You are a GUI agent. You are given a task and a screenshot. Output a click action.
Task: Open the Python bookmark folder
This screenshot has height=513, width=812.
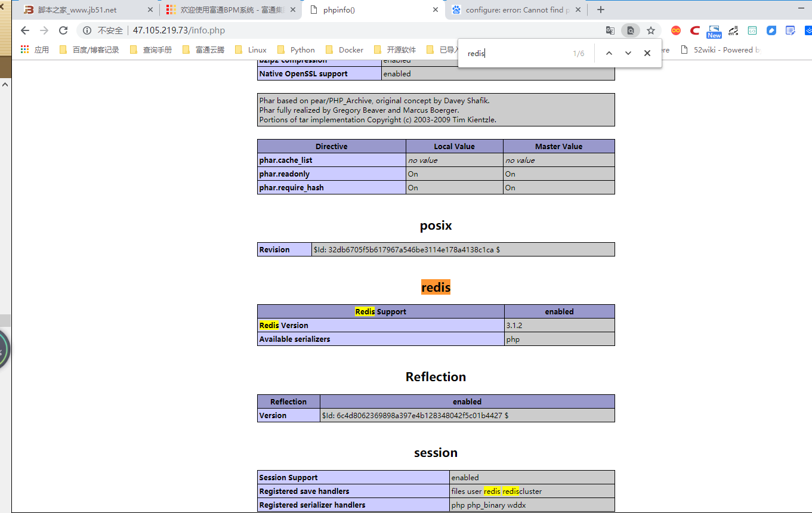(x=296, y=50)
